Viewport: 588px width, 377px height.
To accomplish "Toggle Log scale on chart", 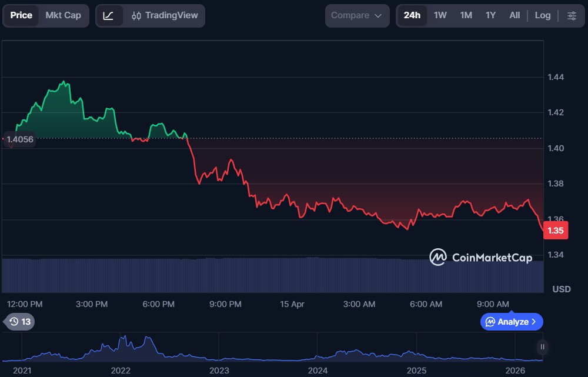I will 542,16.
